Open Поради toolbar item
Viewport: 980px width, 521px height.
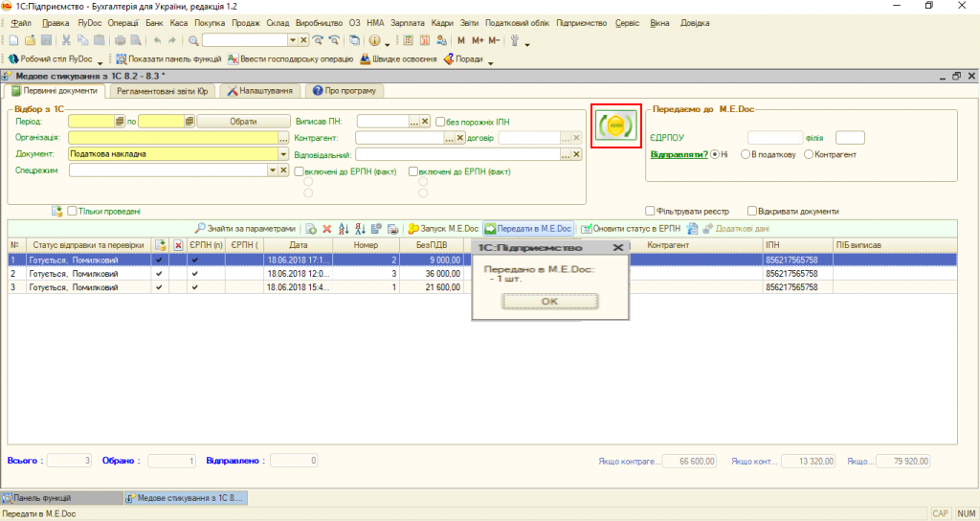click(463, 58)
